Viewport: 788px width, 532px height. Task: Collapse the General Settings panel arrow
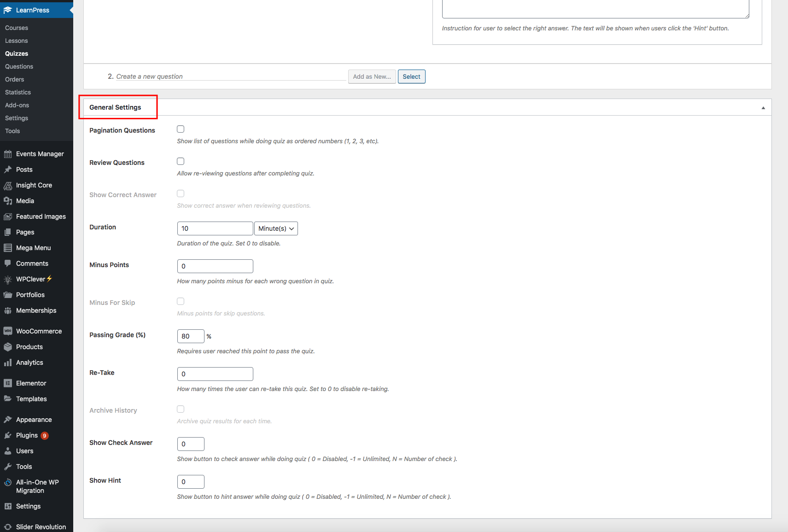click(763, 108)
